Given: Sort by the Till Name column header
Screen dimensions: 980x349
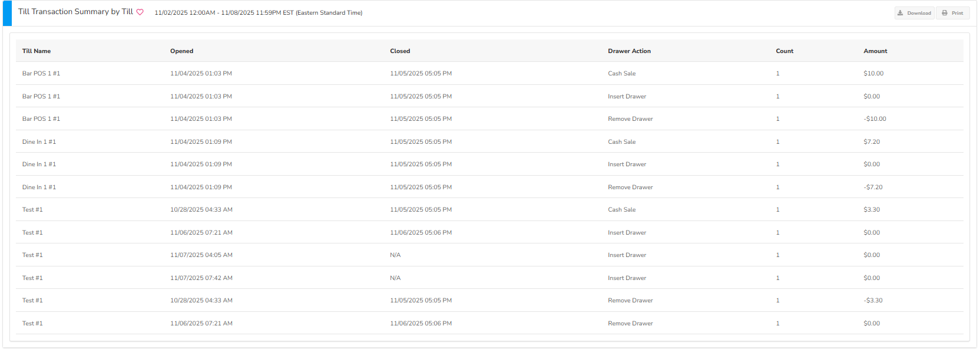Looking at the screenshot, I should point(37,51).
